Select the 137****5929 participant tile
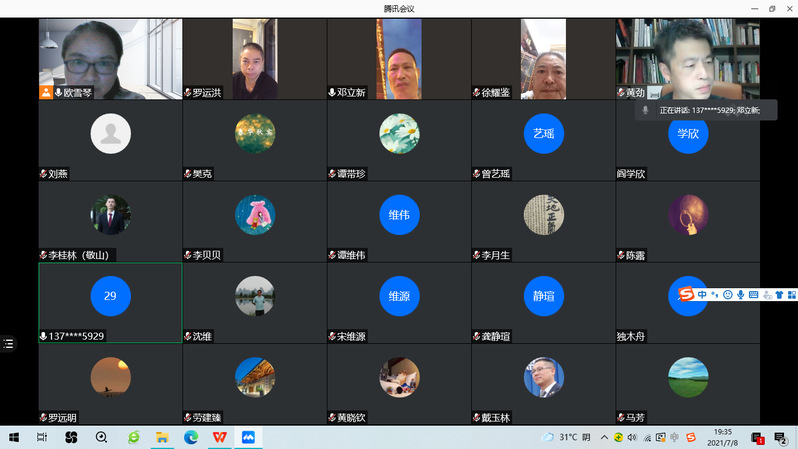Image resolution: width=798 pixels, height=449 pixels. click(x=110, y=302)
